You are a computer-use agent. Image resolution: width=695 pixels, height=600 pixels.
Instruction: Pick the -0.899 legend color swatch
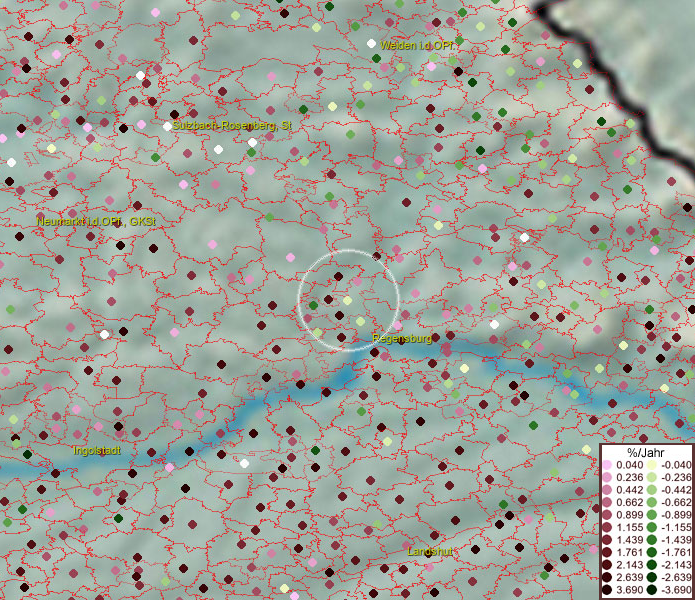(652, 515)
